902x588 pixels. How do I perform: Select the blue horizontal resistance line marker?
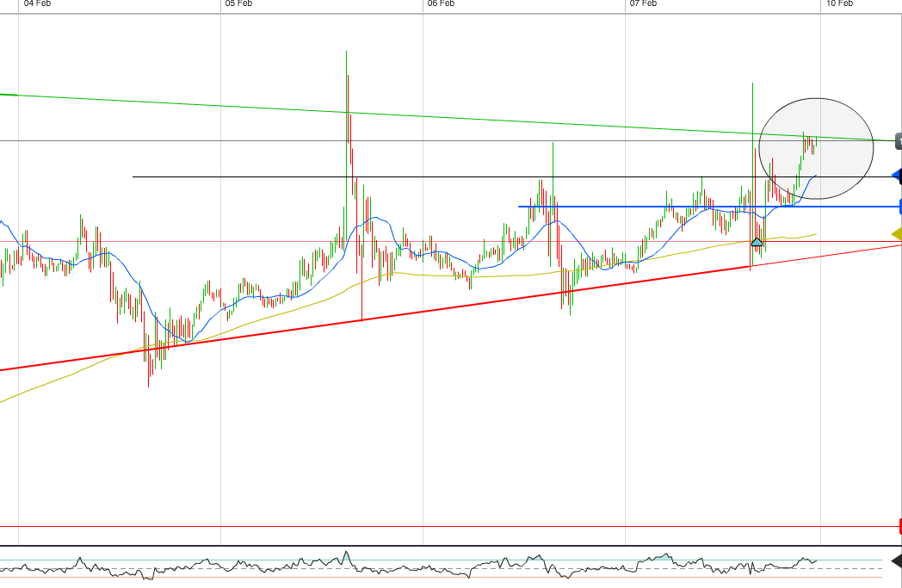(x=898, y=205)
